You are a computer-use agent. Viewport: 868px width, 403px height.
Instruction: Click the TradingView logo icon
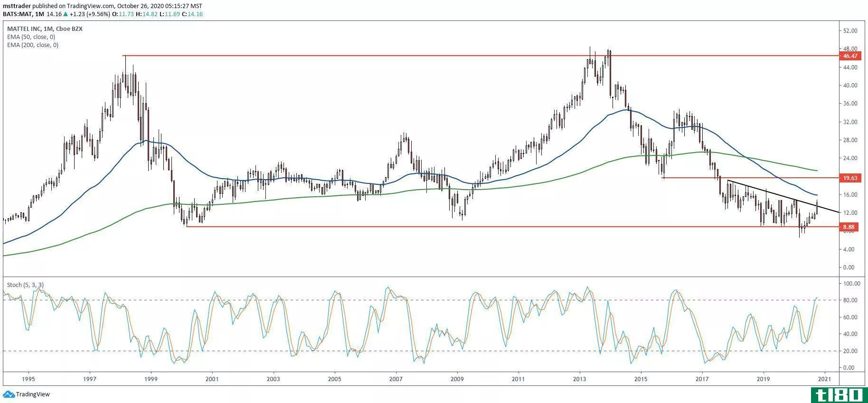click(9, 394)
